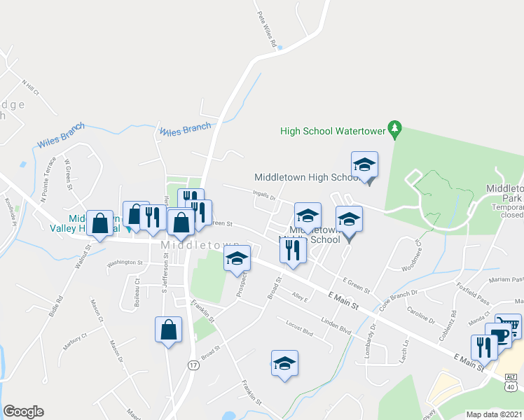Open the restaurant marker by ALT 40 sign
The image size is (524, 420).
point(484,349)
